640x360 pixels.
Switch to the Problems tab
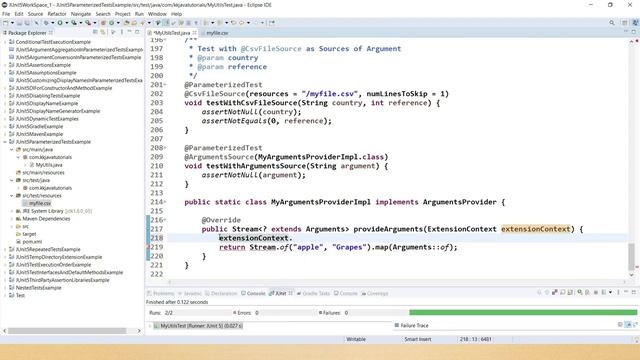[x=161, y=293]
